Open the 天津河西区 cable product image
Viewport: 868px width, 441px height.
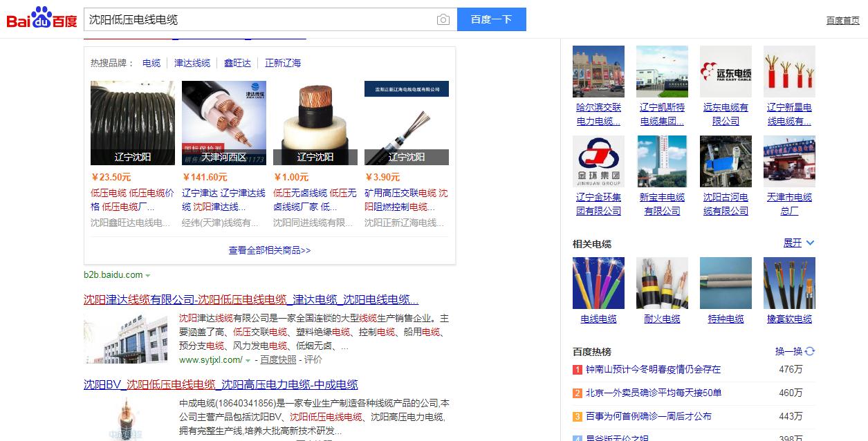pos(224,123)
